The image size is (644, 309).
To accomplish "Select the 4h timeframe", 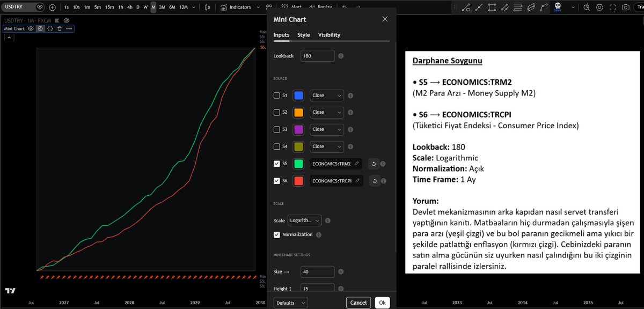I will click(130, 7).
